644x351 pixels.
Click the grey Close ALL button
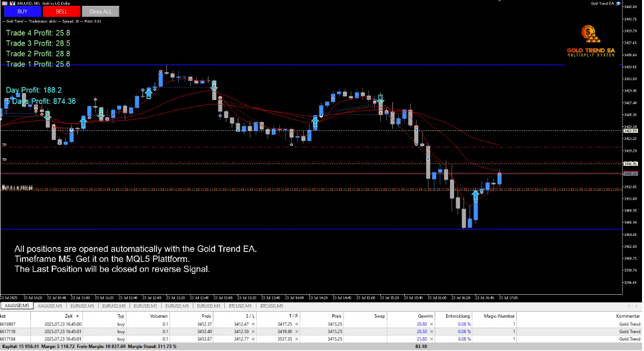point(100,11)
